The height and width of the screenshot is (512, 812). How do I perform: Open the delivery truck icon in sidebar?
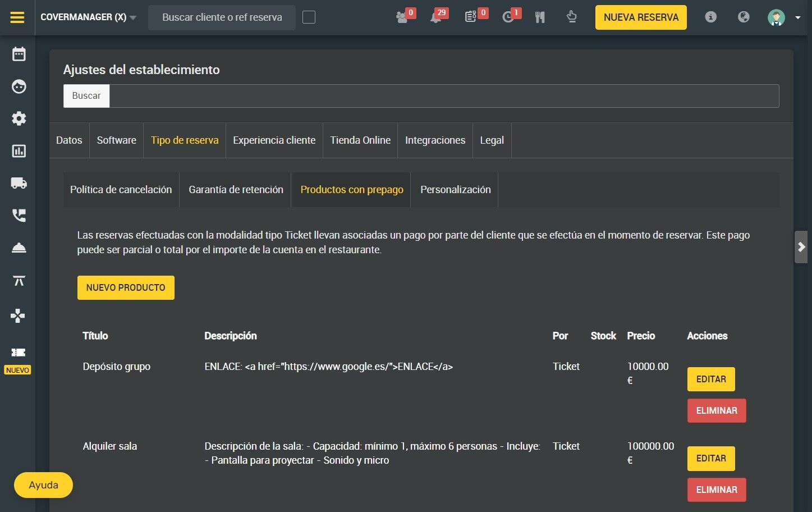[x=19, y=183]
